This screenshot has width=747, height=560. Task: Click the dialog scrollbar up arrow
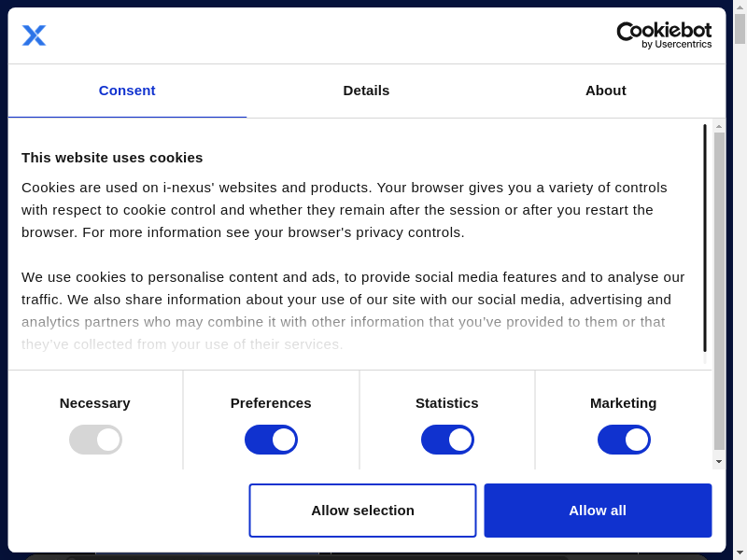point(719,125)
